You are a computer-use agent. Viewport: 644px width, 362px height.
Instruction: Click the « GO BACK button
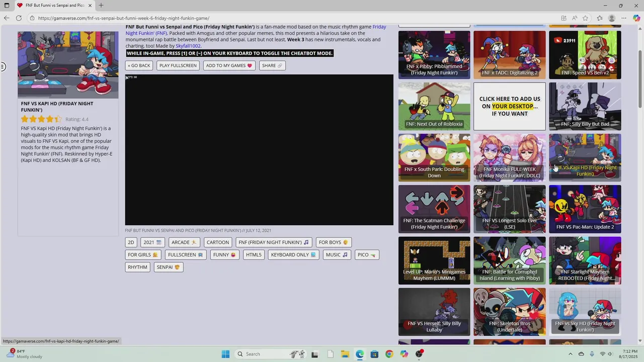coord(139,65)
